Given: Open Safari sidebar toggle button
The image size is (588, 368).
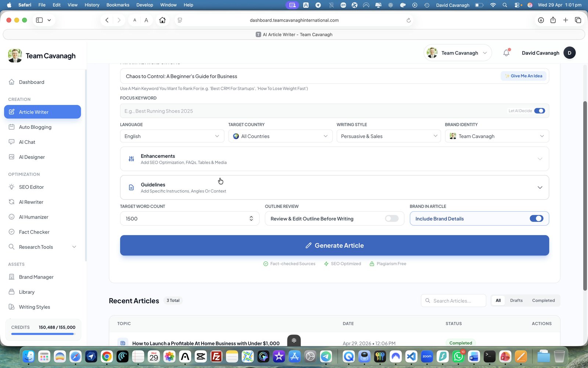Looking at the screenshot, I should [39, 20].
